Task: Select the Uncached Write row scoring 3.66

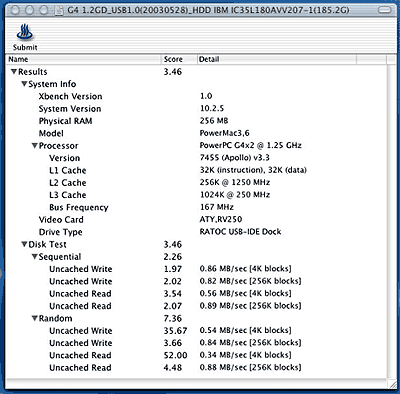Action: [x=197, y=343]
